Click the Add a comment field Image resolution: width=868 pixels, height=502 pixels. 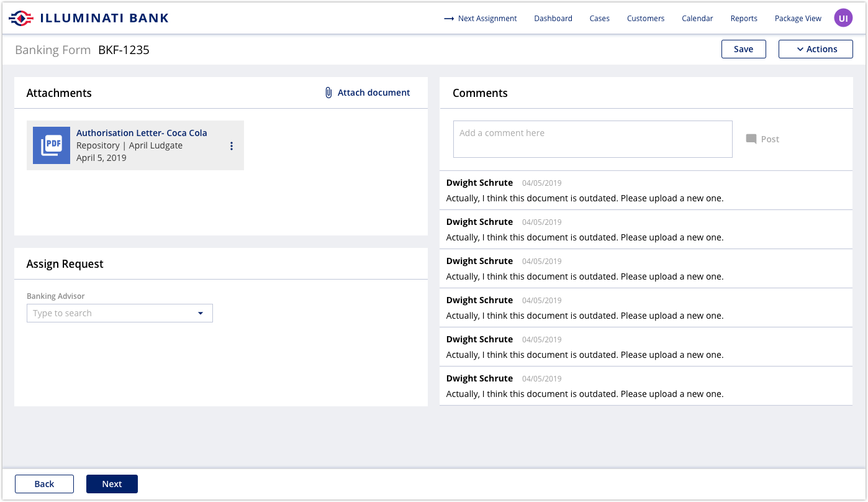[x=592, y=139]
